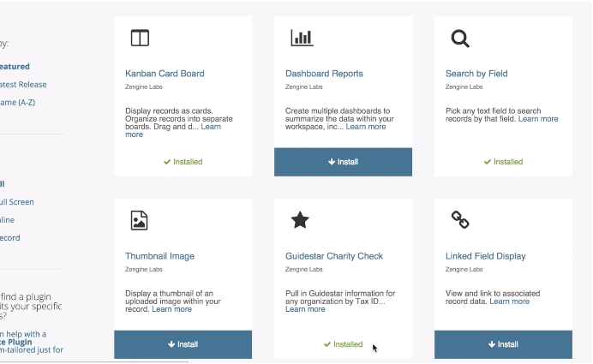Click the Kanban Card Board columns icon
593x364 pixels.
(140, 38)
